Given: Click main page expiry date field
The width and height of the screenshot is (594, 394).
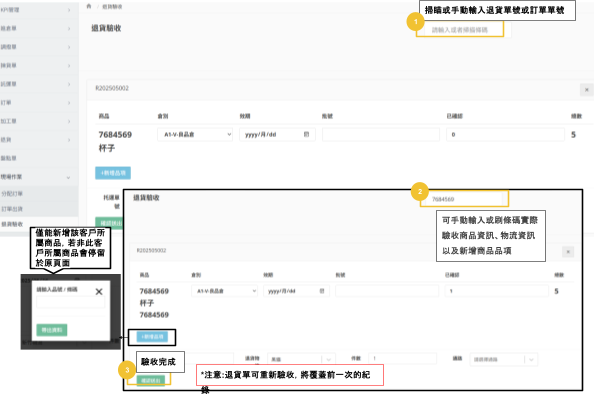Looking at the screenshot, I should 277,134.
